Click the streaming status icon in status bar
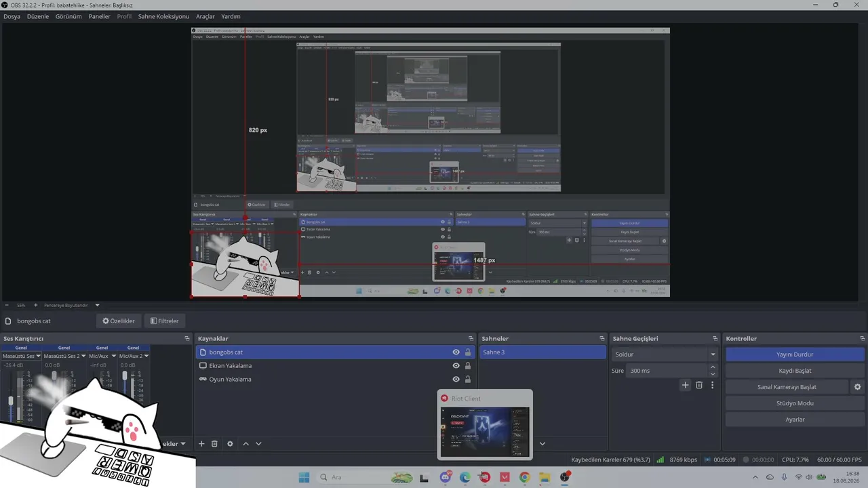Viewport: 868px width, 488px height. (707, 460)
